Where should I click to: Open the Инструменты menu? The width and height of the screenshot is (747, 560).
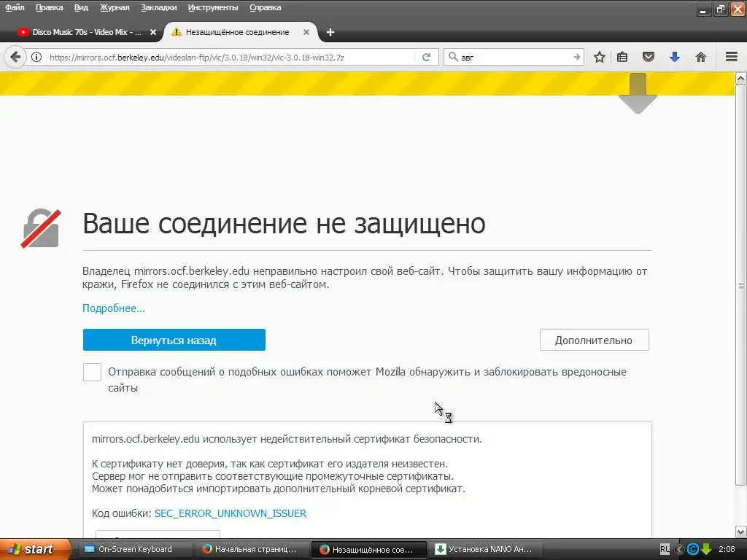(213, 7)
